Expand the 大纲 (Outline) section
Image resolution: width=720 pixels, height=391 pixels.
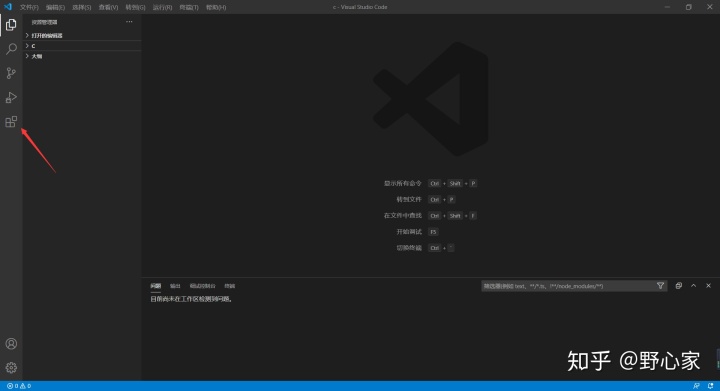point(83,56)
